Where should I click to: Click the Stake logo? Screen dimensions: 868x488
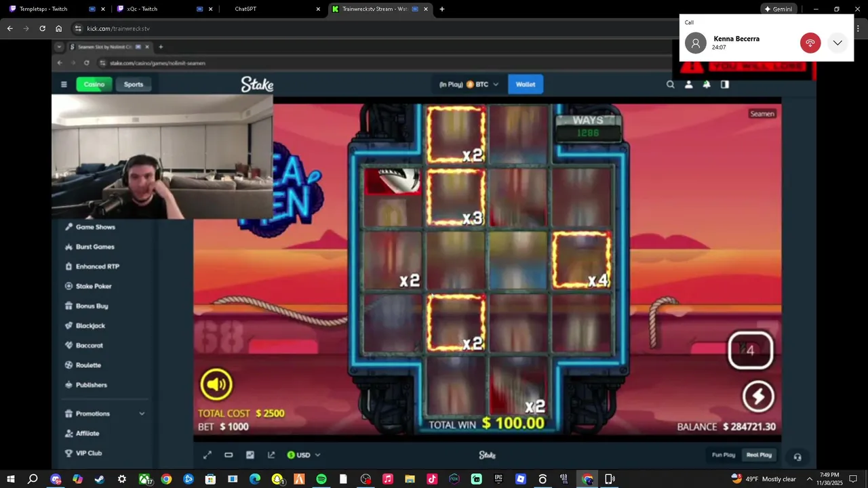(257, 85)
